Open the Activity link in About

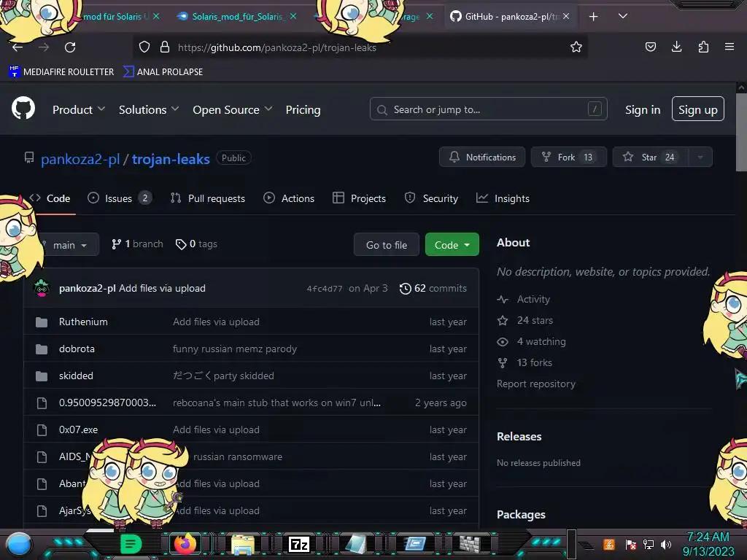pos(523,299)
